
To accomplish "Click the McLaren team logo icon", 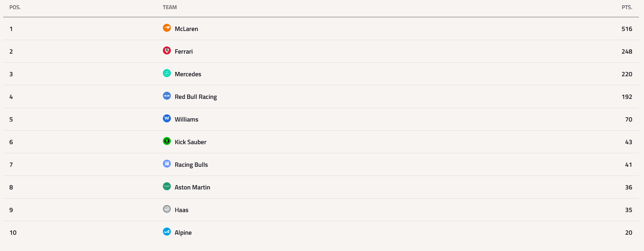I will pos(167,28).
